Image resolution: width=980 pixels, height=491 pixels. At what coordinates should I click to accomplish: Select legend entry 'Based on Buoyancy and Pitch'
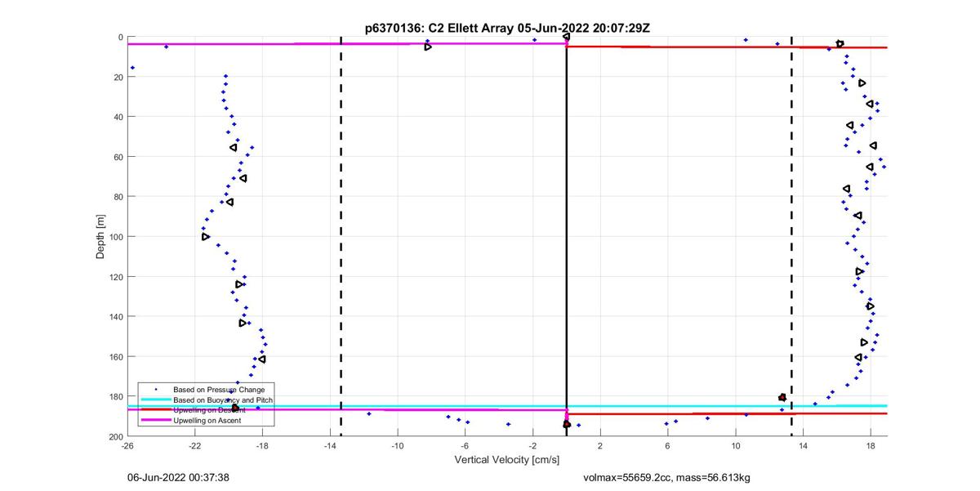pos(223,399)
